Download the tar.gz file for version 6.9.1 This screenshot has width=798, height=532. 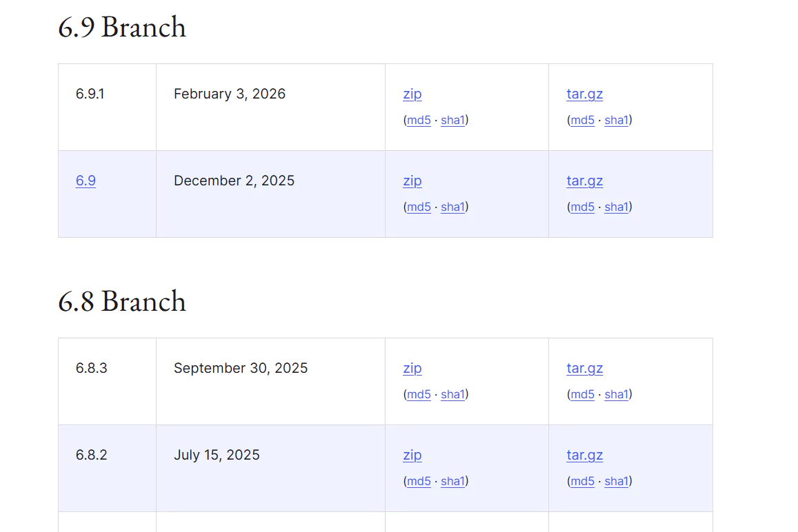pyautogui.click(x=584, y=94)
